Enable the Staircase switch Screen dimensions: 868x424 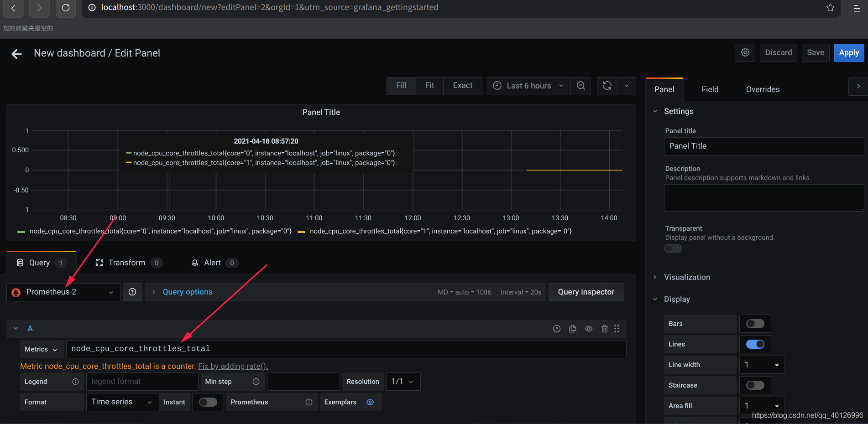click(x=755, y=385)
